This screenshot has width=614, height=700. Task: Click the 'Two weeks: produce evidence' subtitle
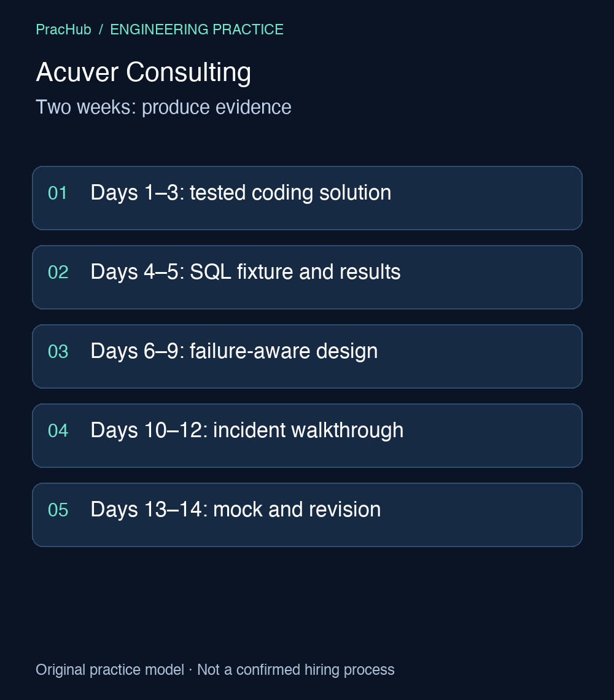(163, 107)
